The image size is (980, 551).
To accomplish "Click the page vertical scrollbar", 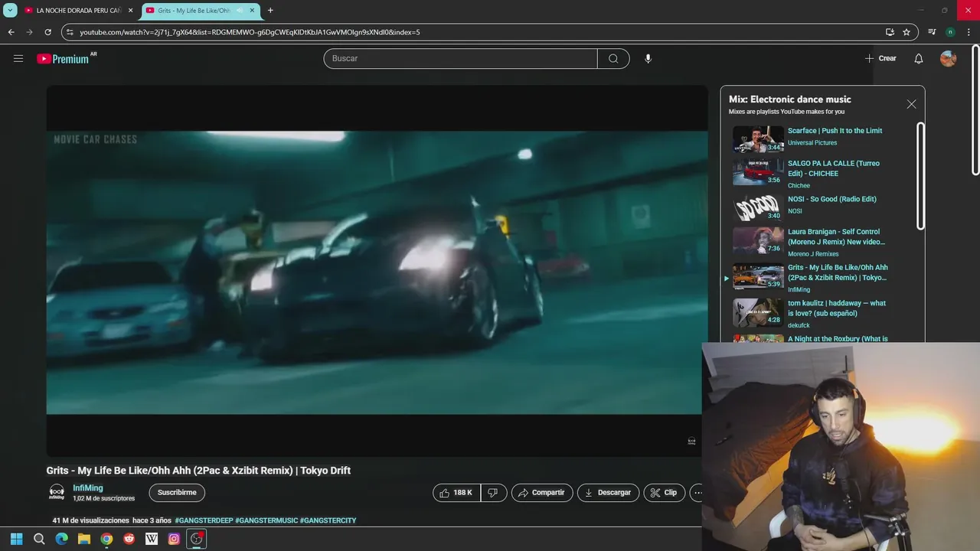I will (975, 111).
